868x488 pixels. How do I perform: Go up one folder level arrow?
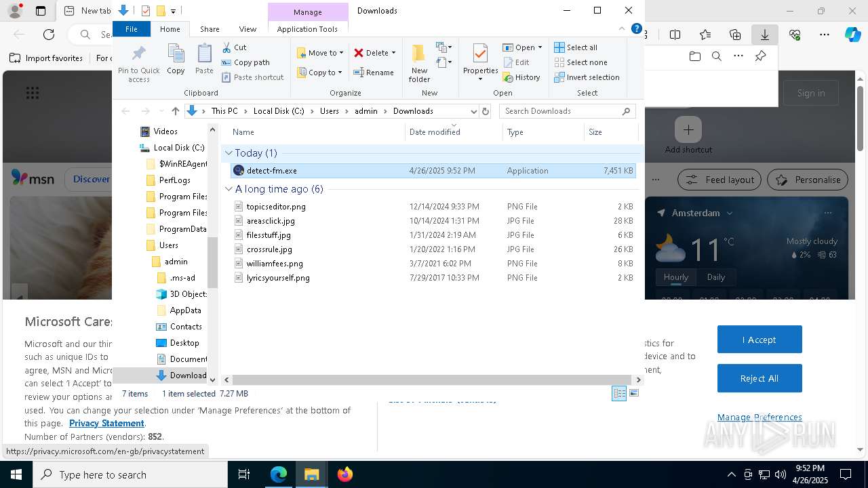point(176,111)
